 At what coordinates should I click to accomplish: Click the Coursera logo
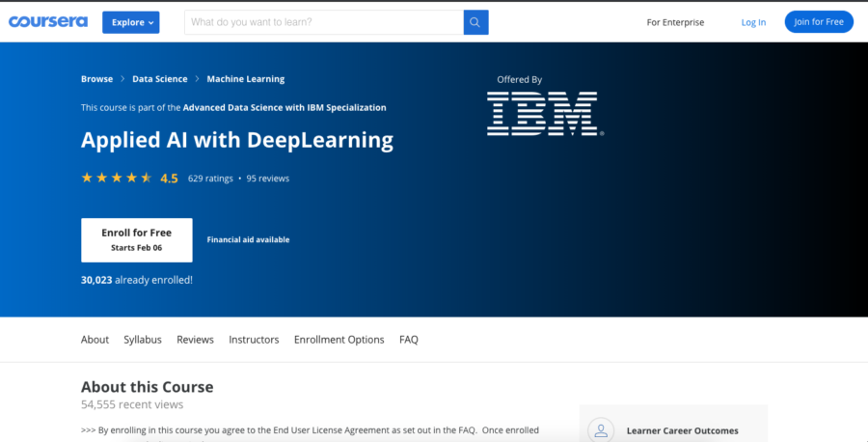(48, 22)
